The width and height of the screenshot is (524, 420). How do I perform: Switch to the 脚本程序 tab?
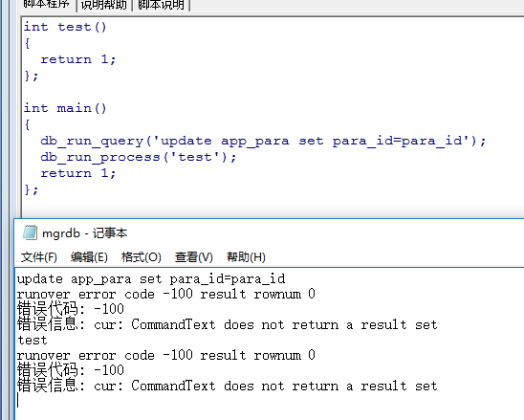click(47, 5)
